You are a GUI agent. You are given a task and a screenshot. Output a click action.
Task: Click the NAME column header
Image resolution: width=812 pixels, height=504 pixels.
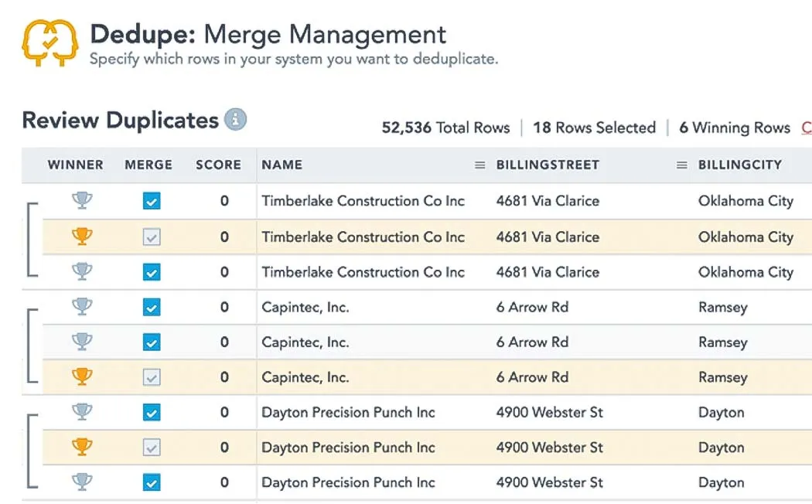[x=282, y=165]
